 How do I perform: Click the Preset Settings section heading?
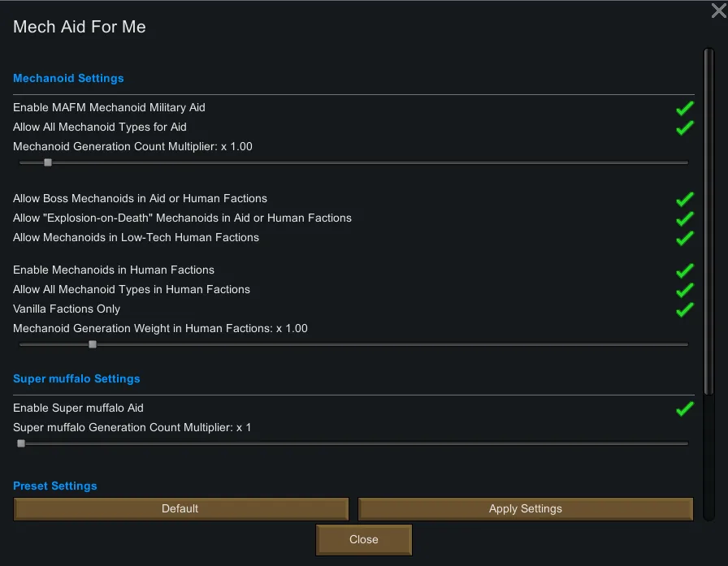[x=54, y=486]
